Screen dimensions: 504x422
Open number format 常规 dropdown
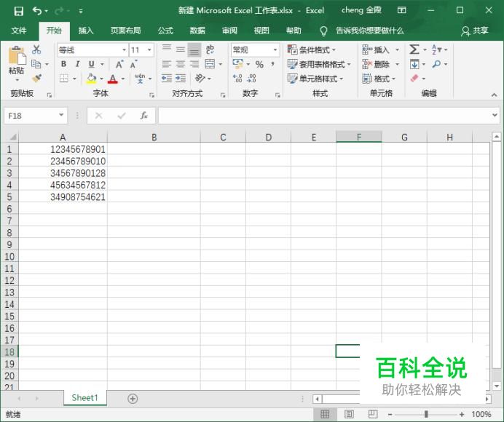coord(275,49)
